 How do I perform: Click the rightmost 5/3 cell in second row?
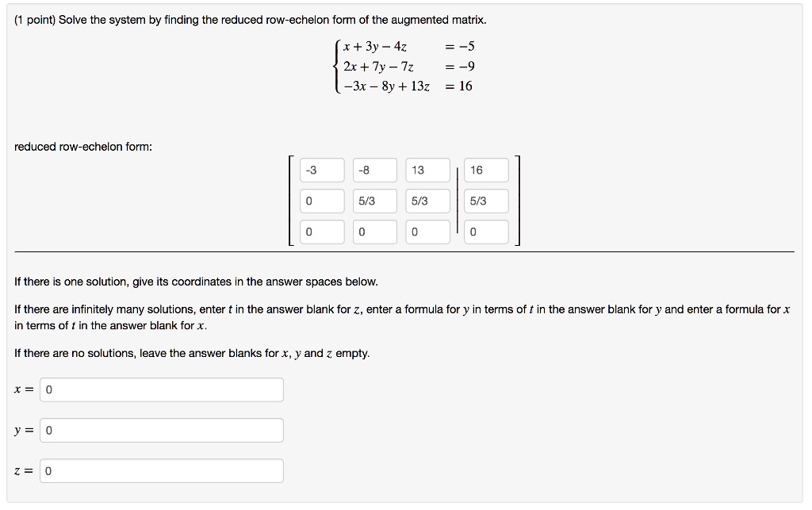[485, 201]
